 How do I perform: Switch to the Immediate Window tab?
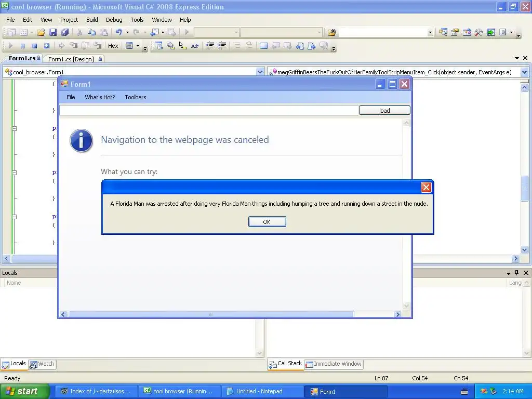click(334, 364)
